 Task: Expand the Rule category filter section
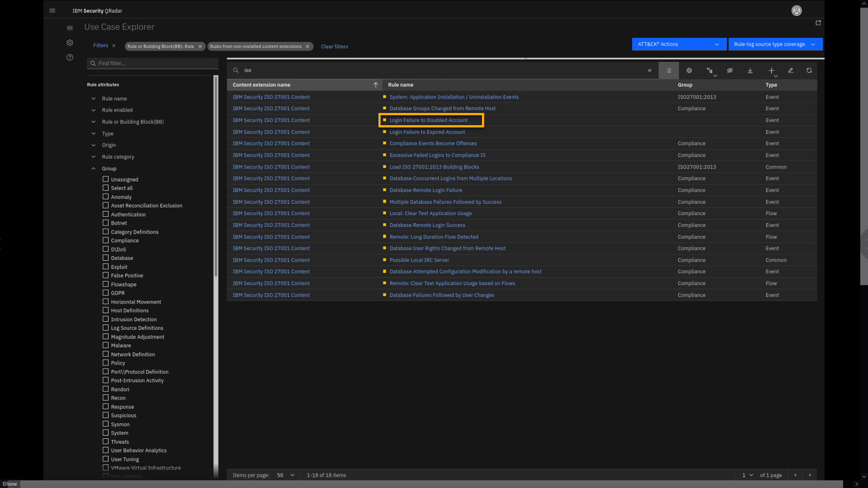click(x=118, y=157)
